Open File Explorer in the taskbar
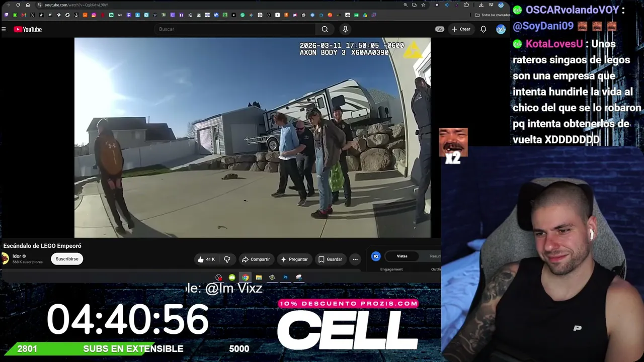The image size is (644, 362). click(259, 278)
